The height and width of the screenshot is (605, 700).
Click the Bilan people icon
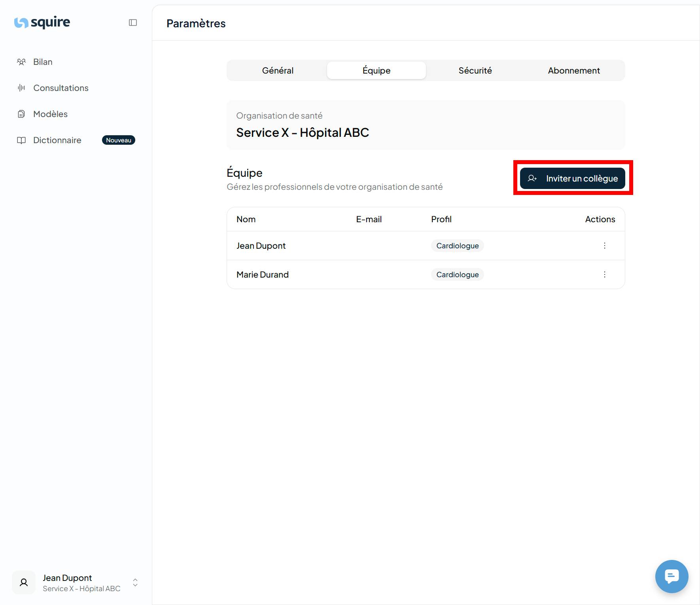point(21,62)
